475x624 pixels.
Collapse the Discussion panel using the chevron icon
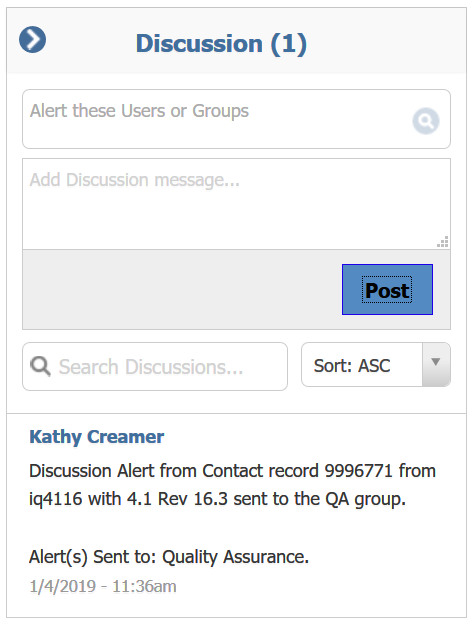click(x=32, y=40)
